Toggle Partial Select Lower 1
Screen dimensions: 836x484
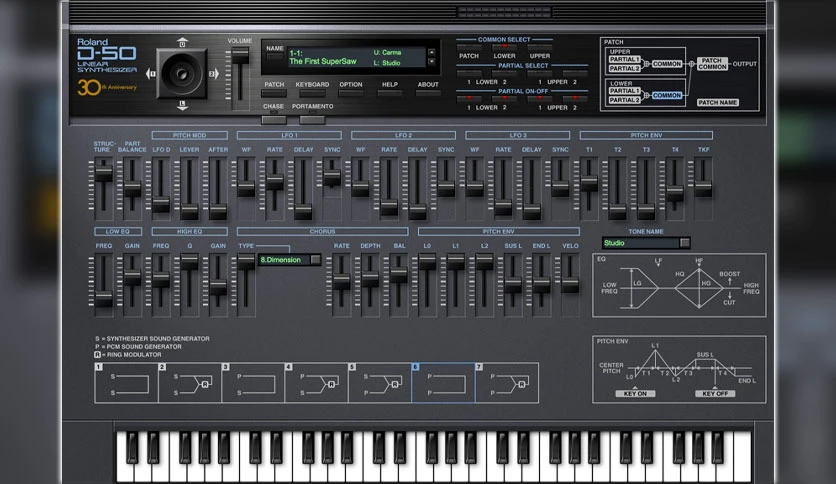[469, 73]
